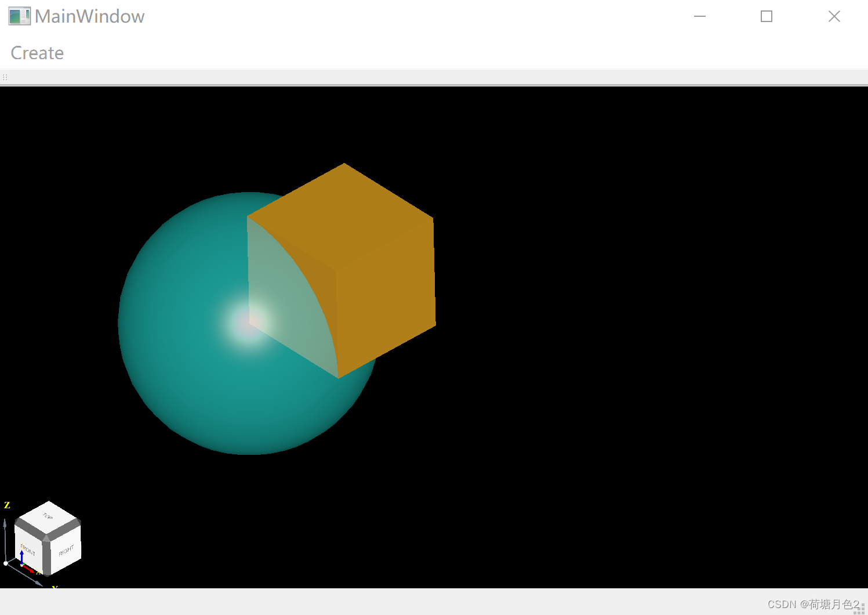The height and width of the screenshot is (615, 868).
Task: Open the Create menu
Action: [x=37, y=53]
